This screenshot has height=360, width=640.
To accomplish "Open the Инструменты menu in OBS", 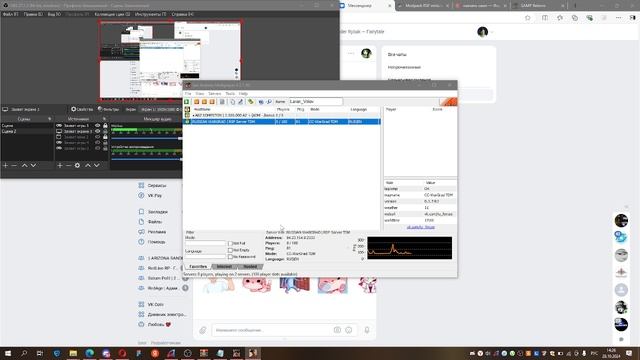I will [151, 14].
